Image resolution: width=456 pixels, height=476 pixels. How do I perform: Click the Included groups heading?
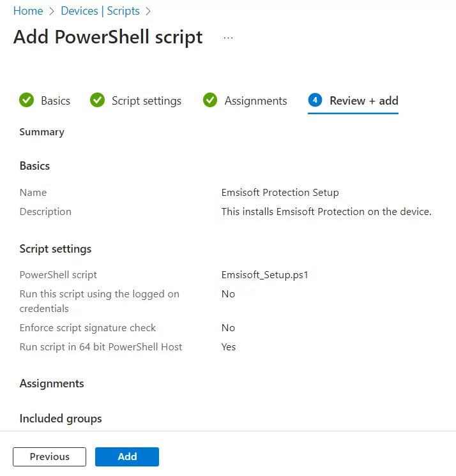pos(61,419)
